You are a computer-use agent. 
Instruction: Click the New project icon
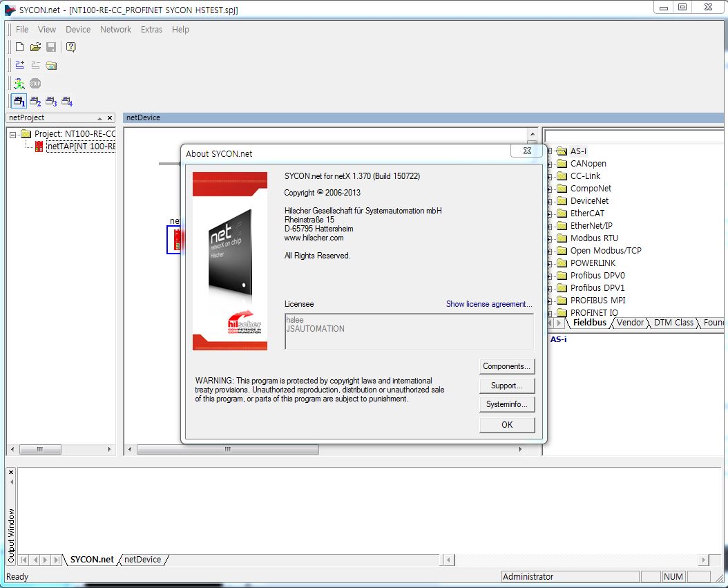pos(19,47)
